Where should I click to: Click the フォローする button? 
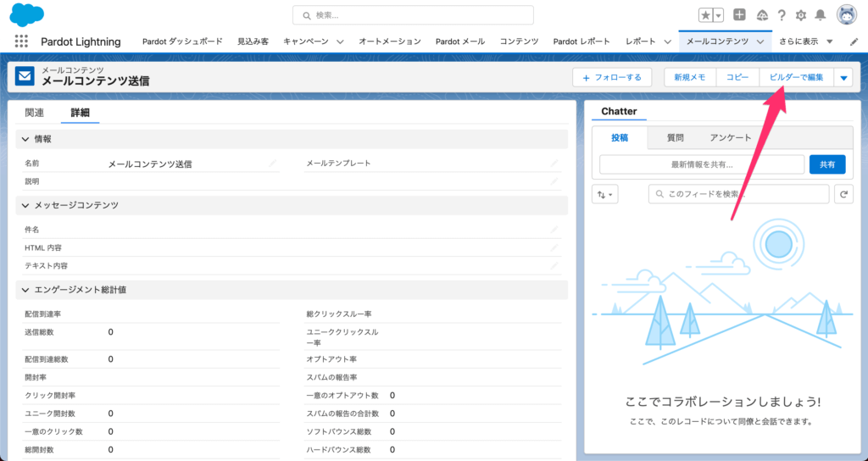(x=612, y=77)
